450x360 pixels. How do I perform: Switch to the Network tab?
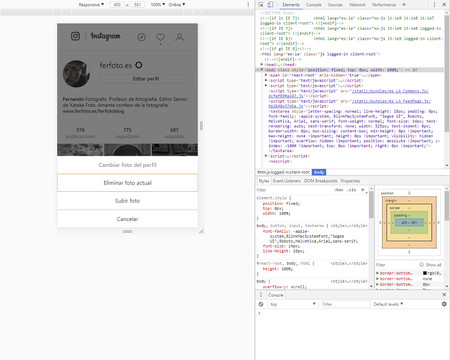[x=357, y=5]
